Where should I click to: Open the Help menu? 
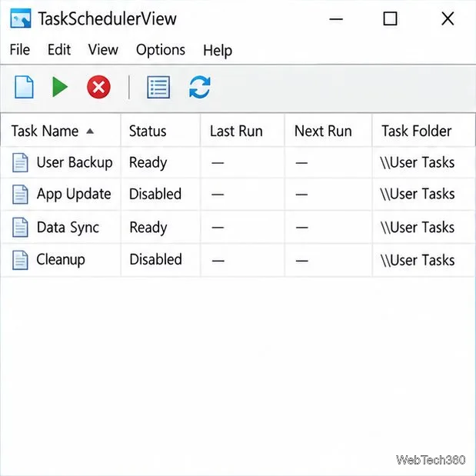coord(218,51)
